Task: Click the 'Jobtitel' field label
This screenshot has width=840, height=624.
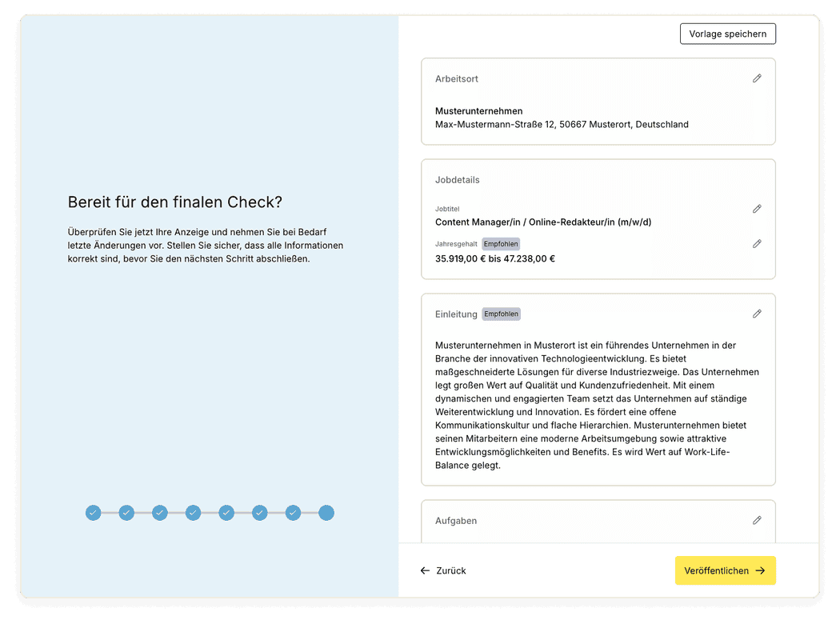Action: pos(446,209)
